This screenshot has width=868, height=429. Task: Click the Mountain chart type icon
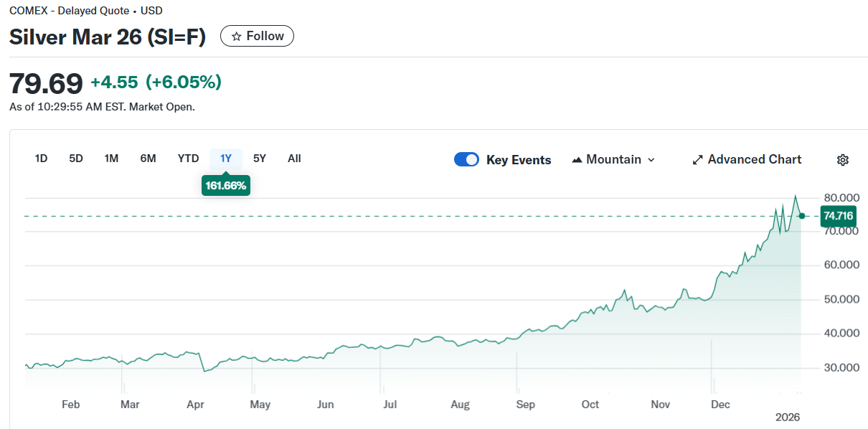point(577,160)
